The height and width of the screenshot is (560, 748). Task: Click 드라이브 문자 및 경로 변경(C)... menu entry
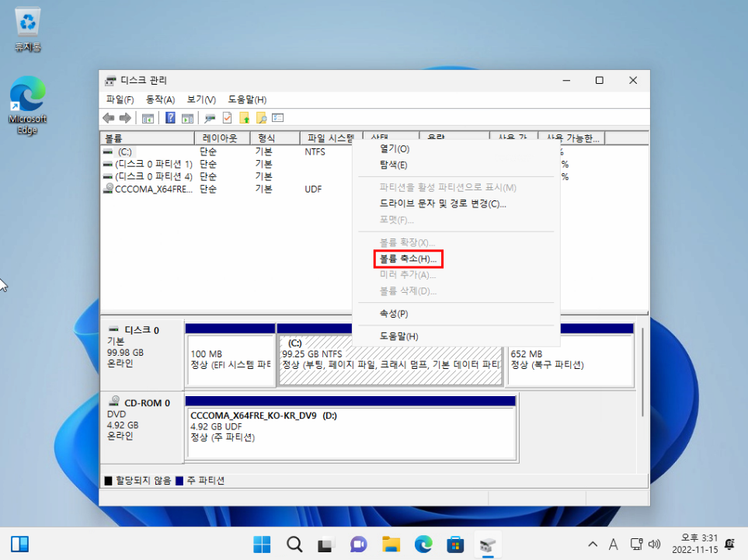pyautogui.click(x=443, y=203)
